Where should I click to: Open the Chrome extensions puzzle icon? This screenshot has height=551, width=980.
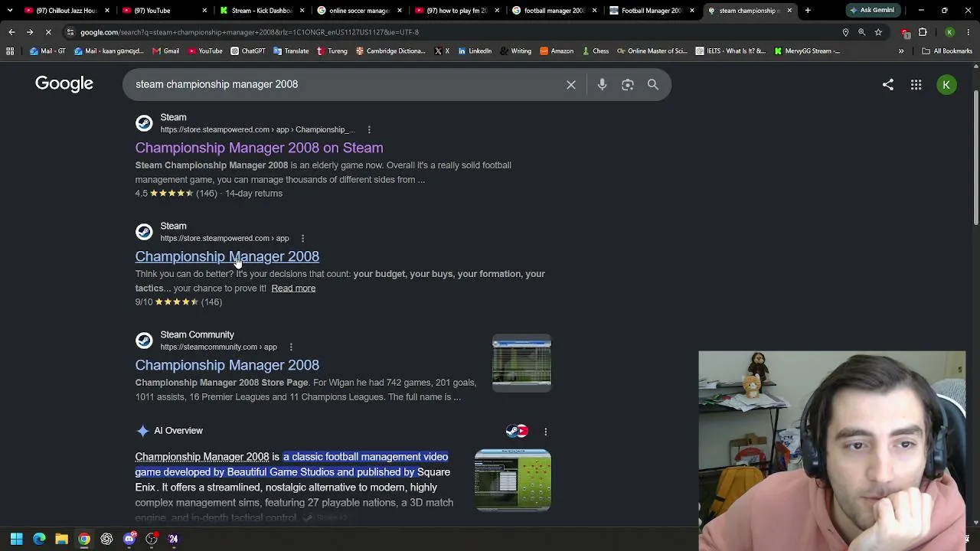(923, 32)
